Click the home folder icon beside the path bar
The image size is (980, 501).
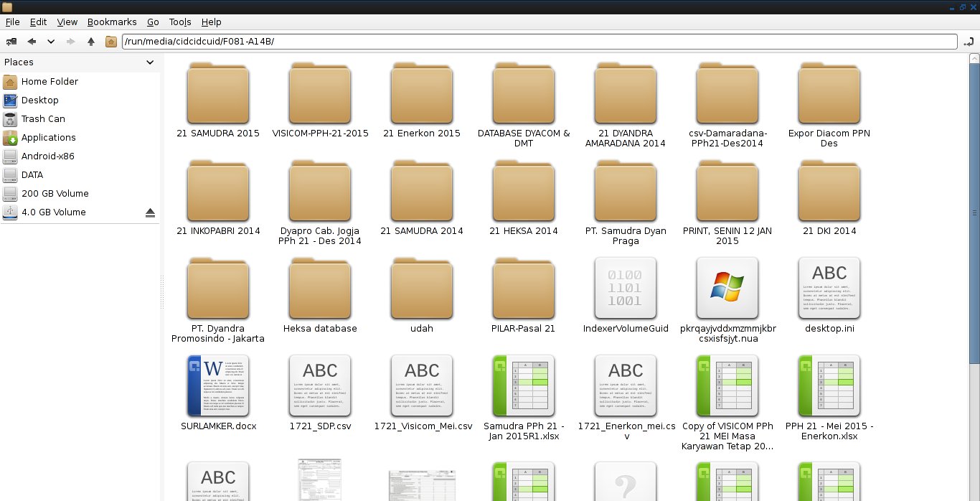click(111, 42)
